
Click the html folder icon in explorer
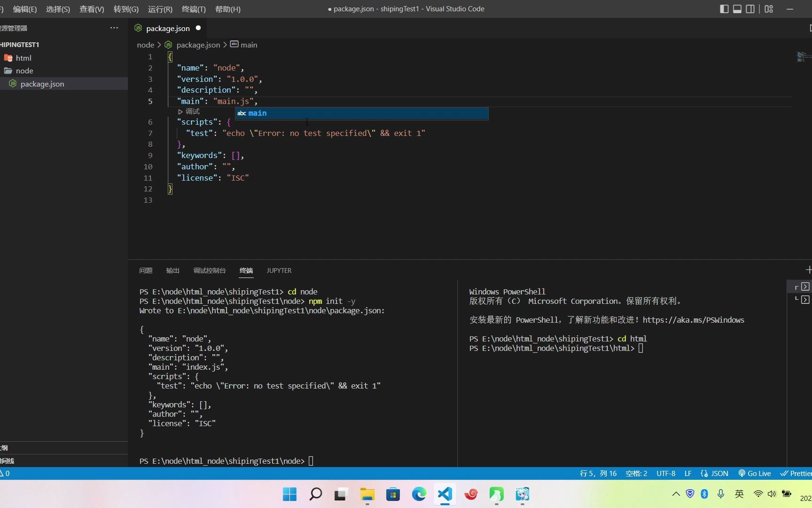[x=8, y=58]
